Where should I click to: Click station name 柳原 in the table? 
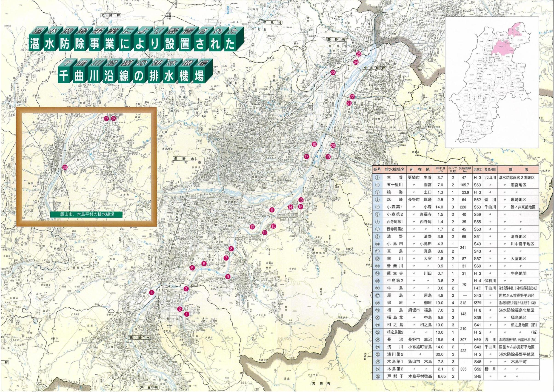pyautogui.click(x=395, y=303)
